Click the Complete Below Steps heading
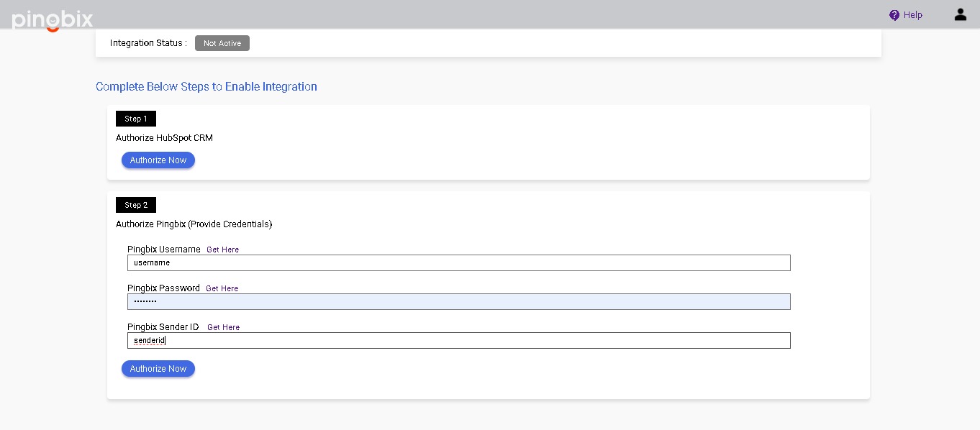The image size is (980, 430). [x=207, y=87]
